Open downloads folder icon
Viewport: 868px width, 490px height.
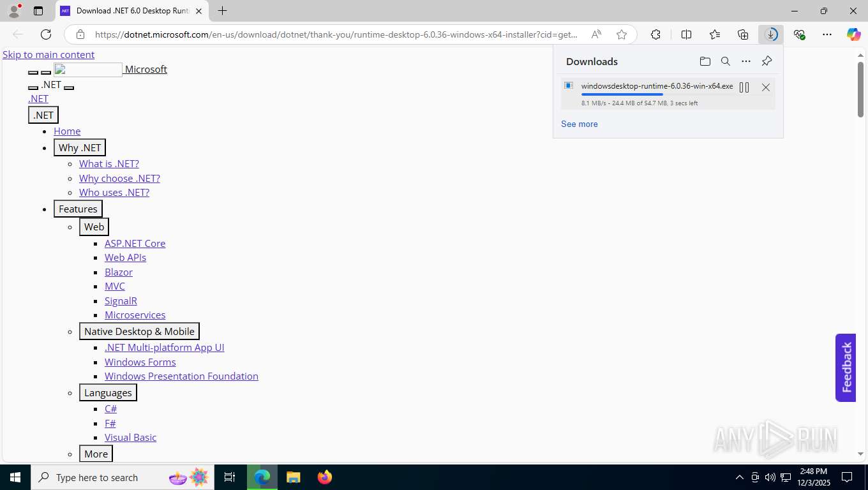click(705, 61)
